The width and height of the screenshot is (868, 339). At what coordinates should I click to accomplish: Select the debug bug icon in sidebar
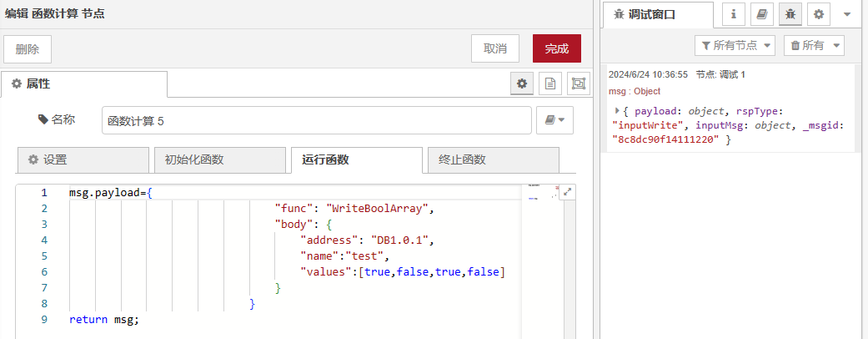click(x=789, y=14)
